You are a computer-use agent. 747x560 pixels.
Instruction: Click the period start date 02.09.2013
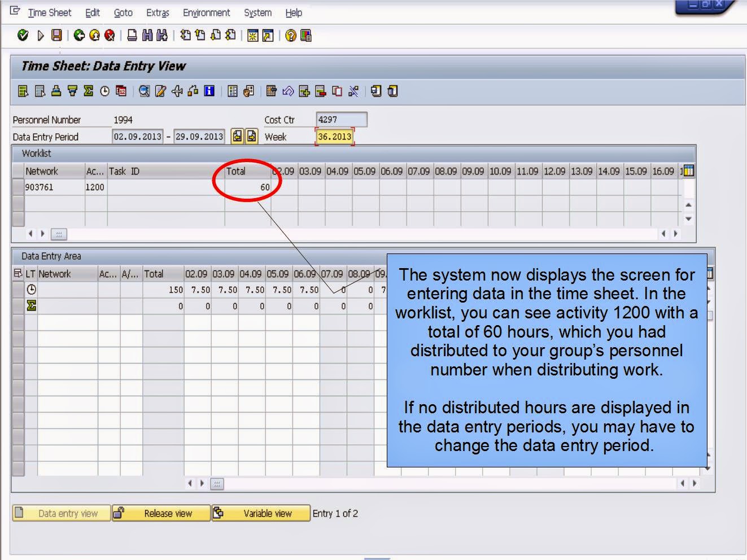pos(138,137)
